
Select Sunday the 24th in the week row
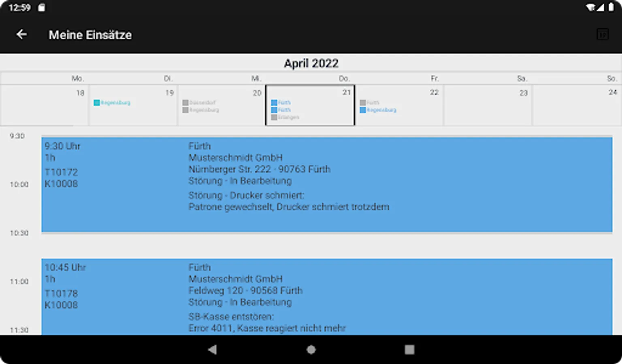(577, 105)
